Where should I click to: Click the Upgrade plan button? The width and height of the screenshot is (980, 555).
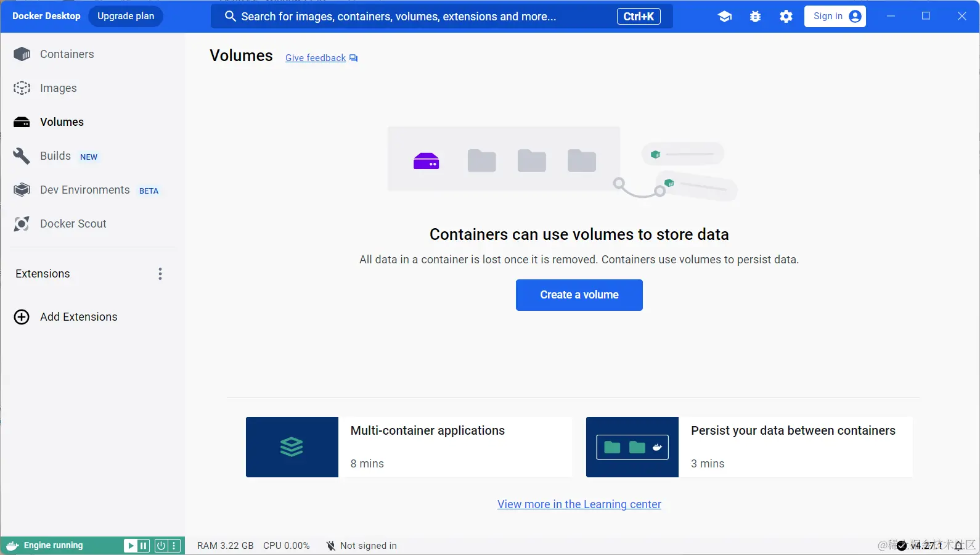(126, 16)
